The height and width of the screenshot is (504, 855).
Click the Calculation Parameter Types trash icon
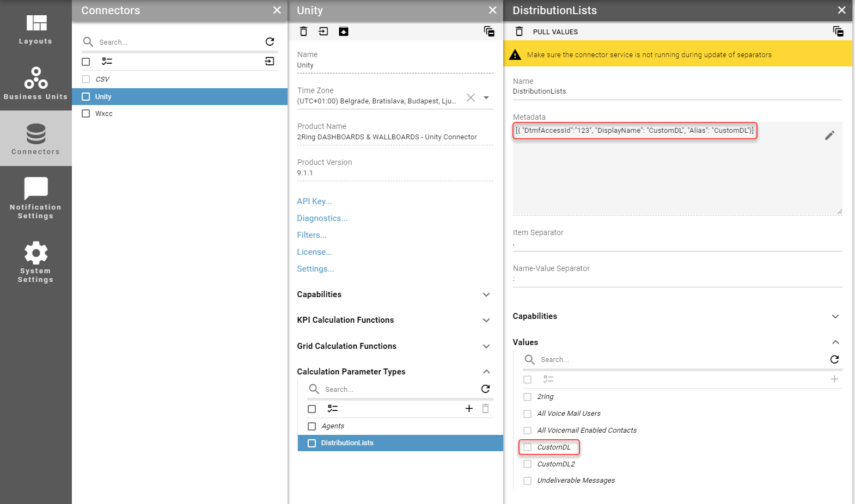tap(485, 409)
